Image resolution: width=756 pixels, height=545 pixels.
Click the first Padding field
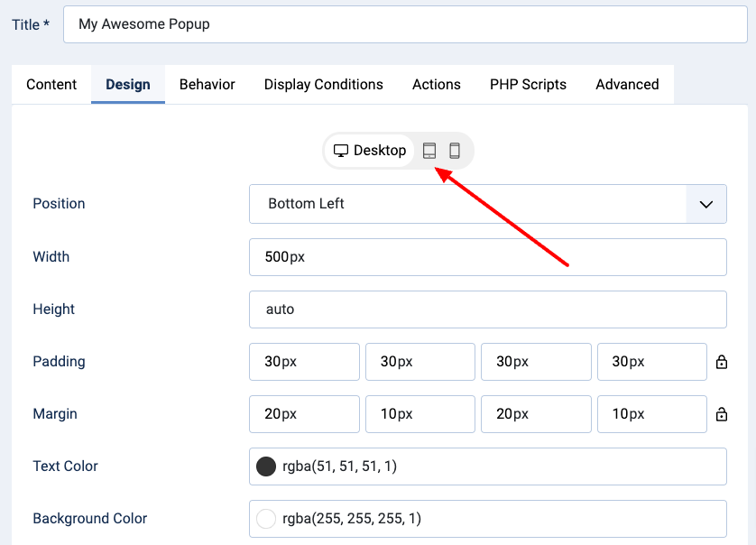coord(304,362)
